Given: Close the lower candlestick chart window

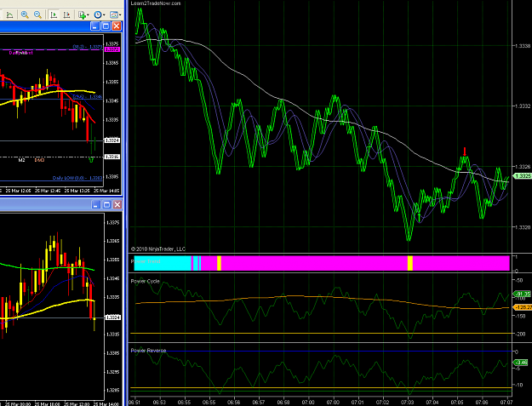Looking at the screenshot, I should tap(117, 204).
